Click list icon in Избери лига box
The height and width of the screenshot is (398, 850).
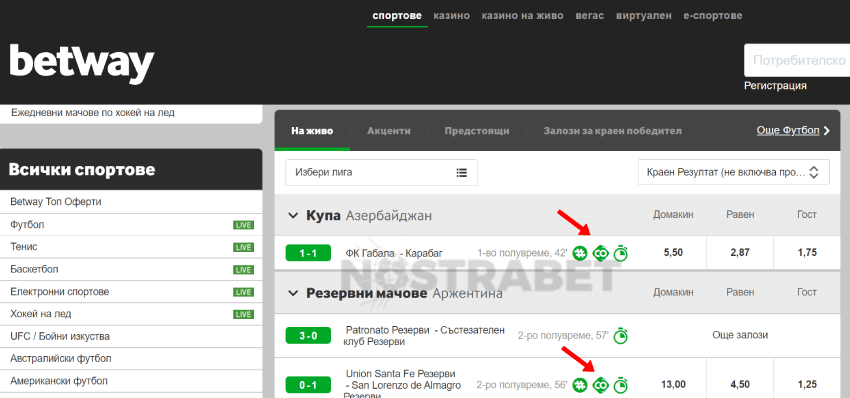pyautogui.click(x=461, y=173)
